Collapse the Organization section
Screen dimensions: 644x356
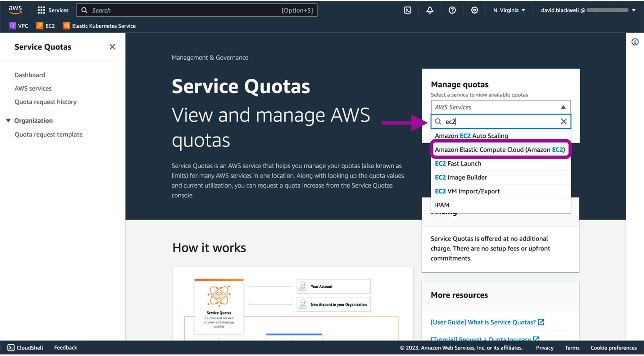pyautogui.click(x=8, y=120)
